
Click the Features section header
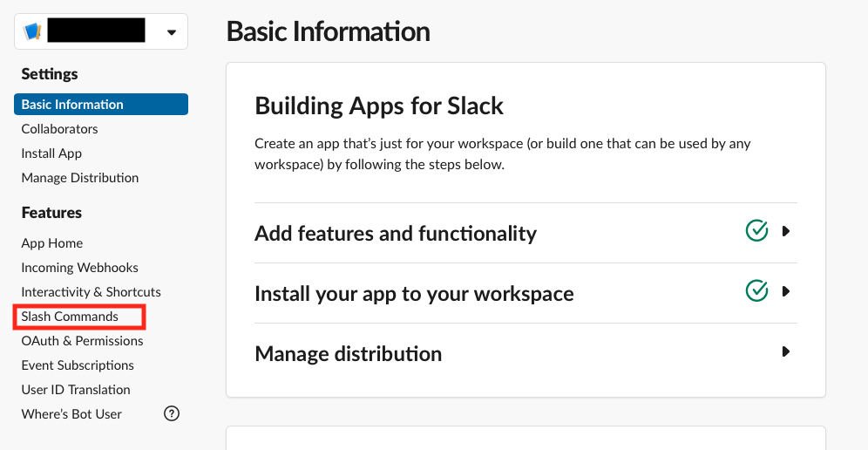coord(51,213)
